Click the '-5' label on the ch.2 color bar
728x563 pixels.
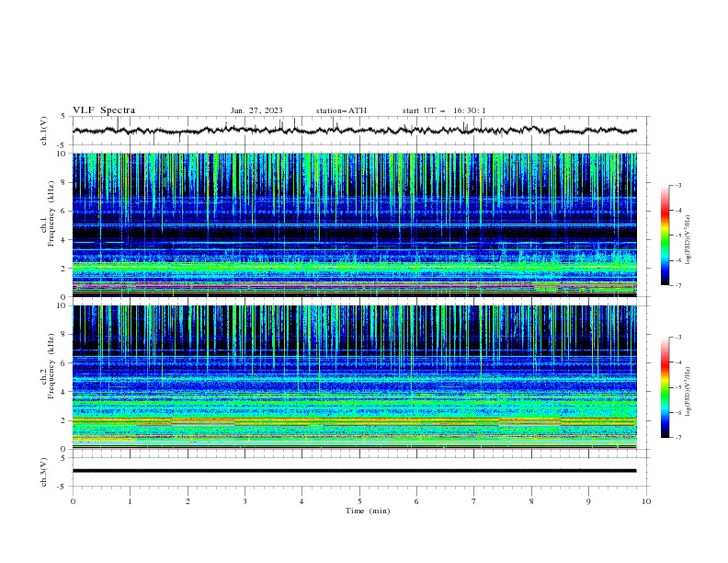677,387
